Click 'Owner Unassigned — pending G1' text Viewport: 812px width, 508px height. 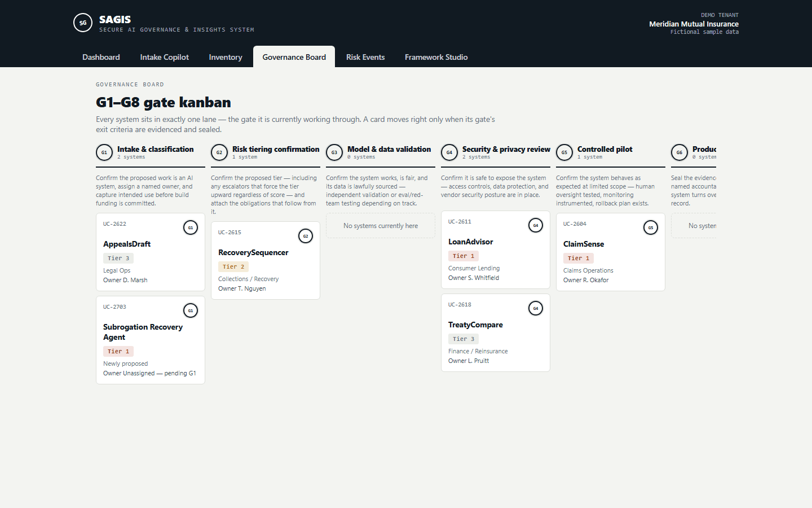point(149,373)
